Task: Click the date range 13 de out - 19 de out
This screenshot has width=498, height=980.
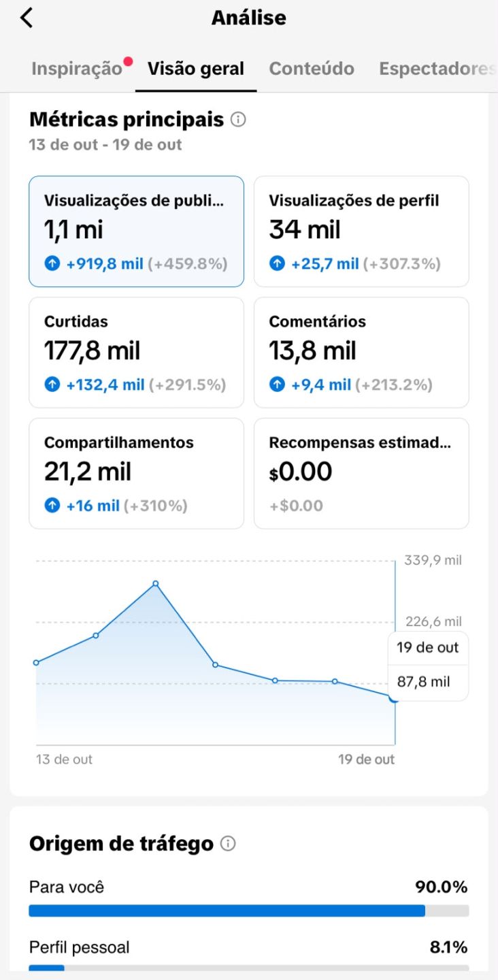Action: (105, 145)
